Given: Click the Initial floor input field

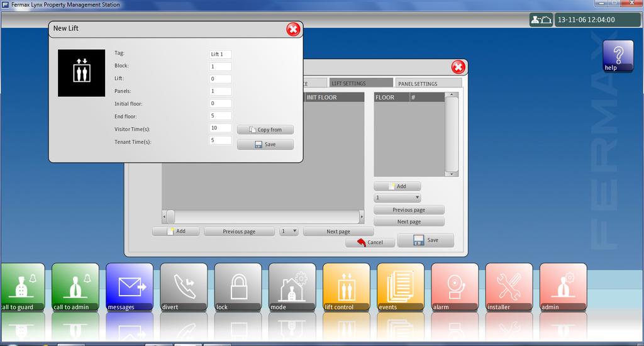Looking at the screenshot, I should coord(221,104).
